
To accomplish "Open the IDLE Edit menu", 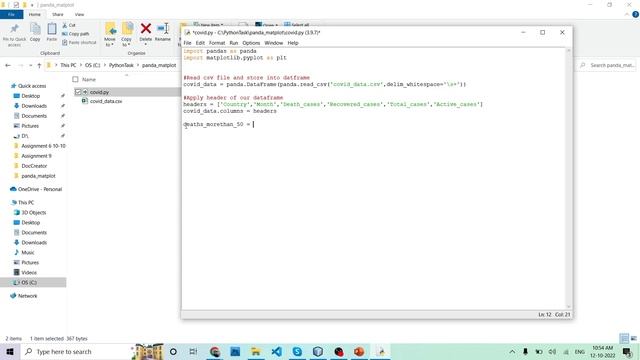I will pyautogui.click(x=200, y=43).
